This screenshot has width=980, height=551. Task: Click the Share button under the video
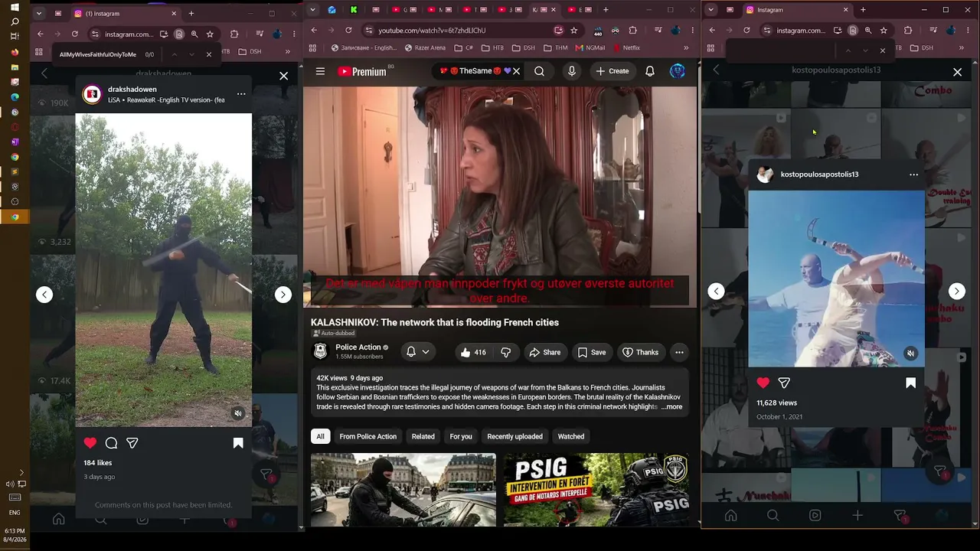pyautogui.click(x=544, y=352)
